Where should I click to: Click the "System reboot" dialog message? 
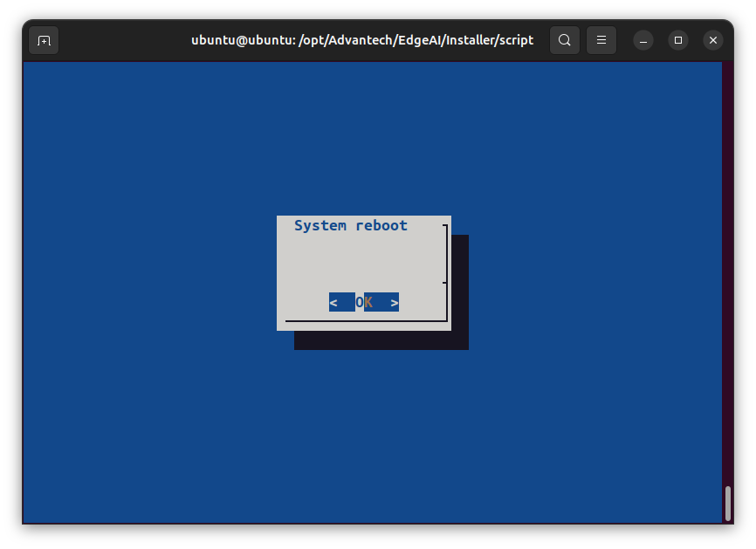point(351,225)
